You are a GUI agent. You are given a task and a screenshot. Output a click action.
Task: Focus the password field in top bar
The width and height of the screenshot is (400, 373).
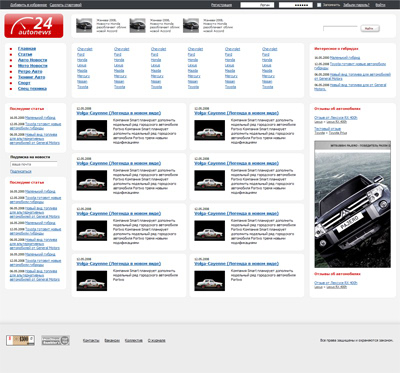[296, 5]
